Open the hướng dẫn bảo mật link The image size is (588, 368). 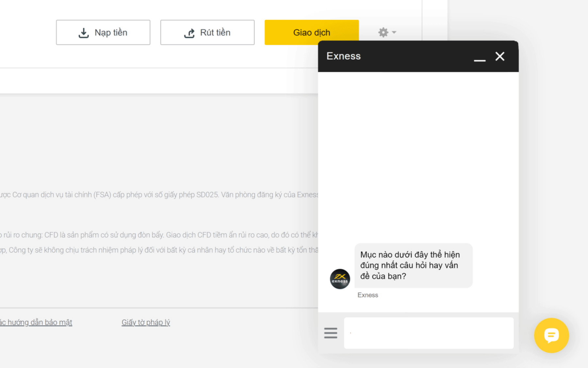tap(36, 323)
